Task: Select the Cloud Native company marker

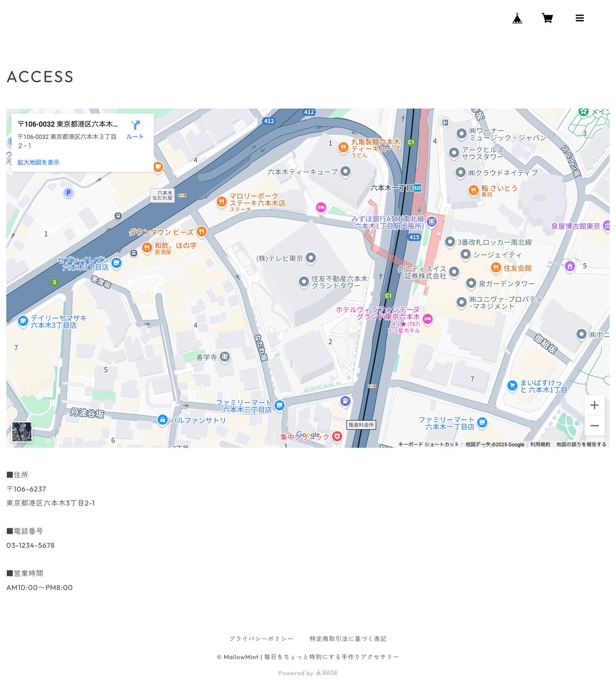Action: tap(460, 172)
